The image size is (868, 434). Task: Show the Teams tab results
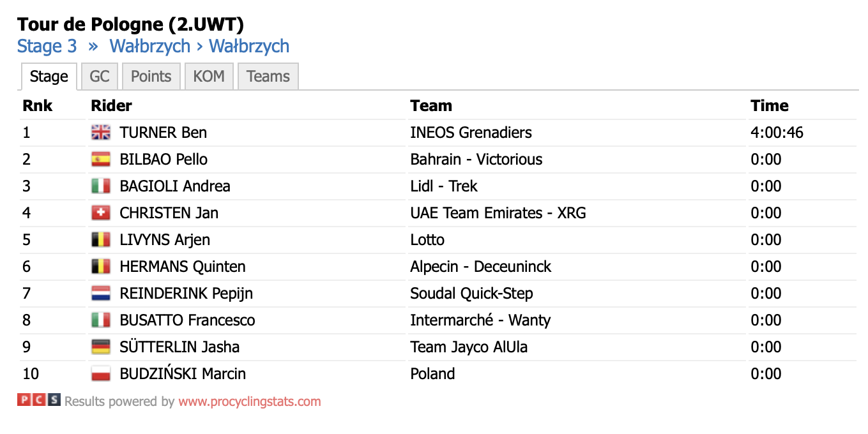[x=268, y=77]
